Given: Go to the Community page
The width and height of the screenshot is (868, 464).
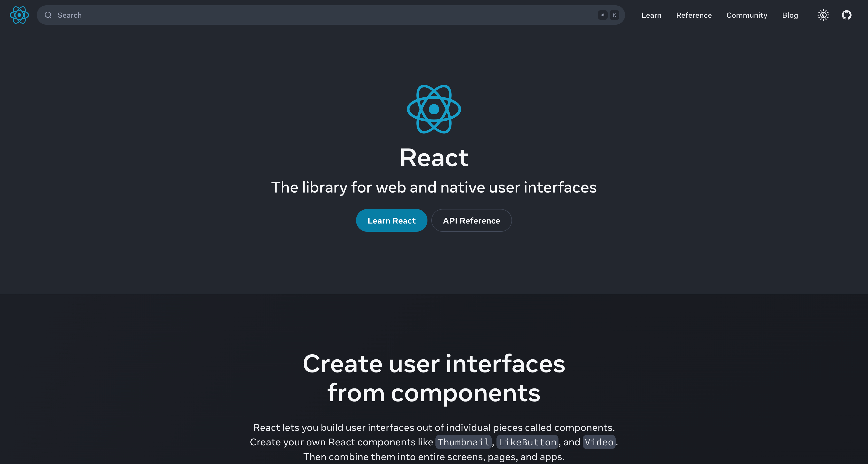Looking at the screenshot, I should pos(746,15).
